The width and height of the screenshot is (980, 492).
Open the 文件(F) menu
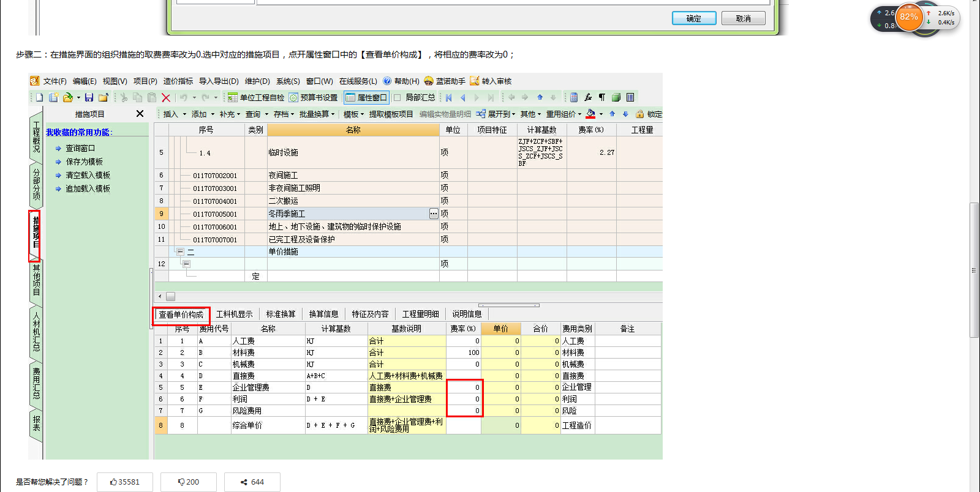coord(55,81)
